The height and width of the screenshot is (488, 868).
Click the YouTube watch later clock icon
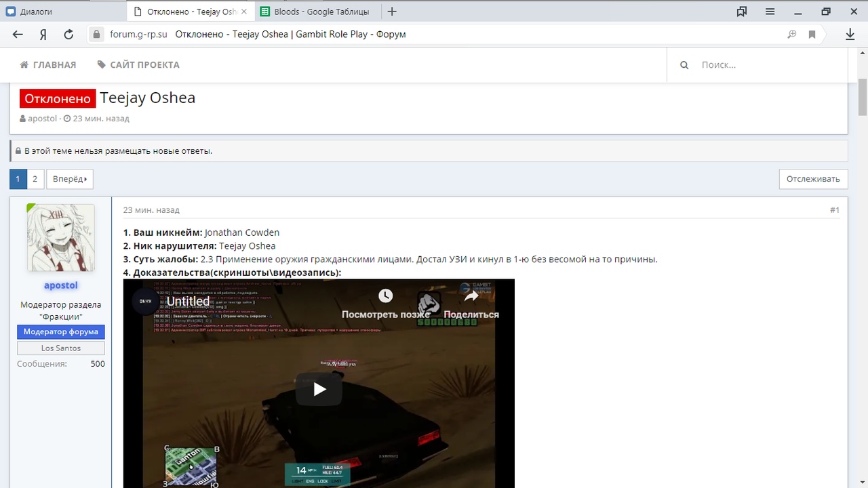click(x=385, y=296)
